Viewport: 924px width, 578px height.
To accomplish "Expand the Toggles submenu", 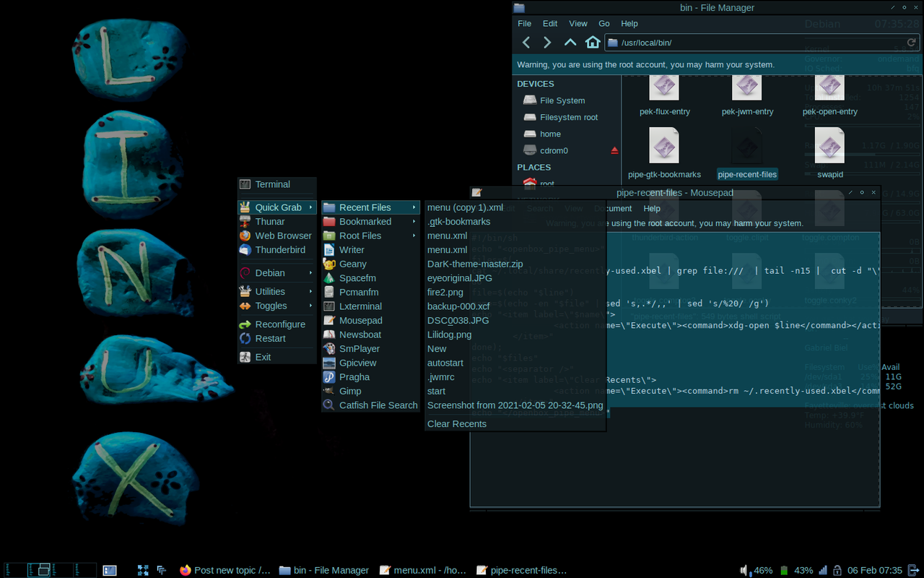I will click(x=277, y=306).
